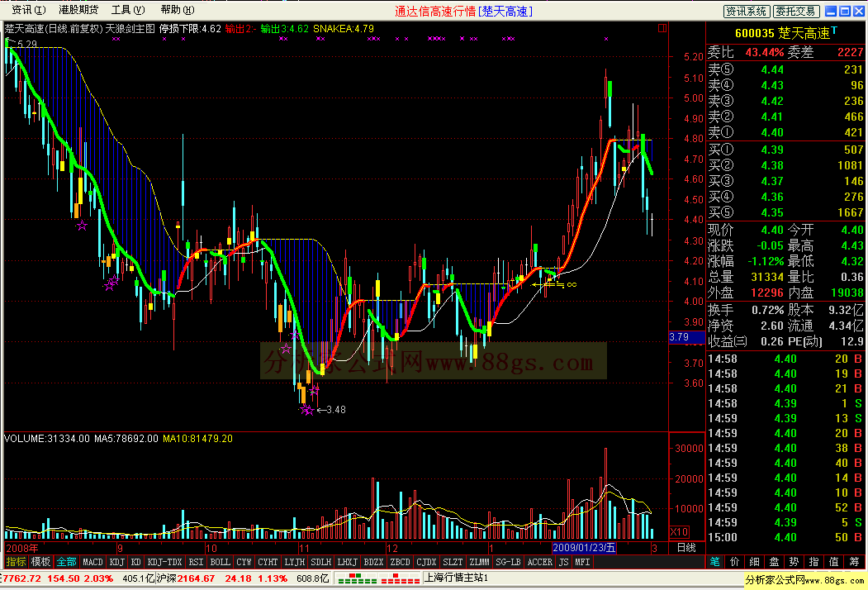Screen dimensions: 868x590
Task: Click the left green-red connection signal indicator
Action: pos(357,579)
